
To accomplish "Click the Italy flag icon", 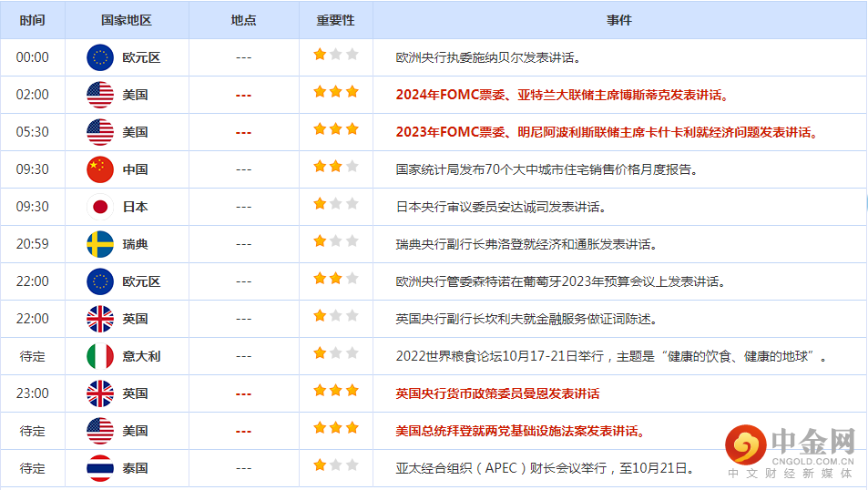I will coord(100,356).
